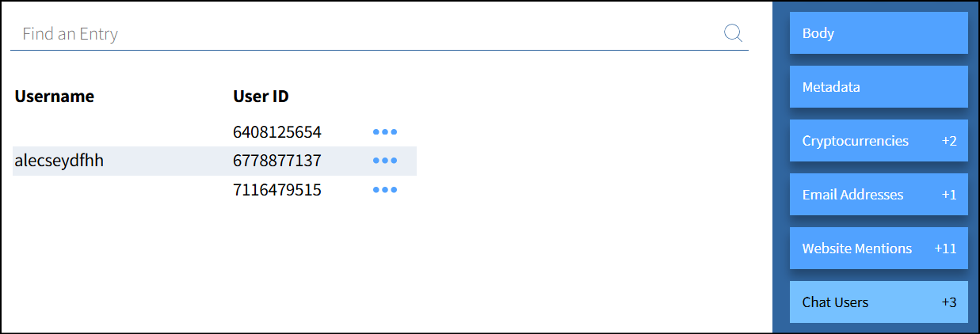Go to the Website Mentions tab

coord(879,249)
